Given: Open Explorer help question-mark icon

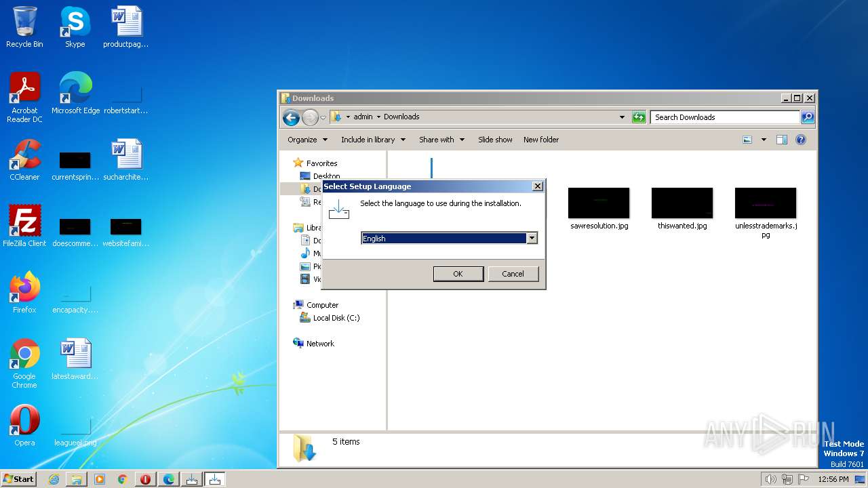Looking at the screenshot, I should pyautogui.click(x=801, y=140).
